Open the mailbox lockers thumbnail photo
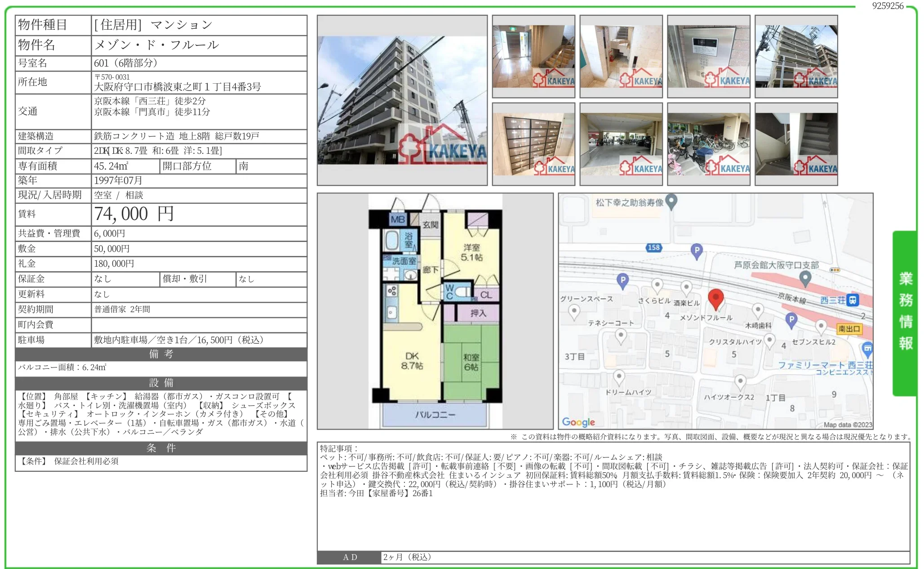Viewport: 924px width, 569px height. click(533, 144)
